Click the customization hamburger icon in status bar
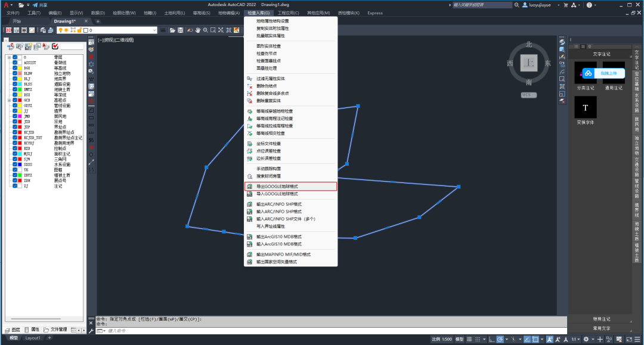644x345 pixels. tap(637, 339)
